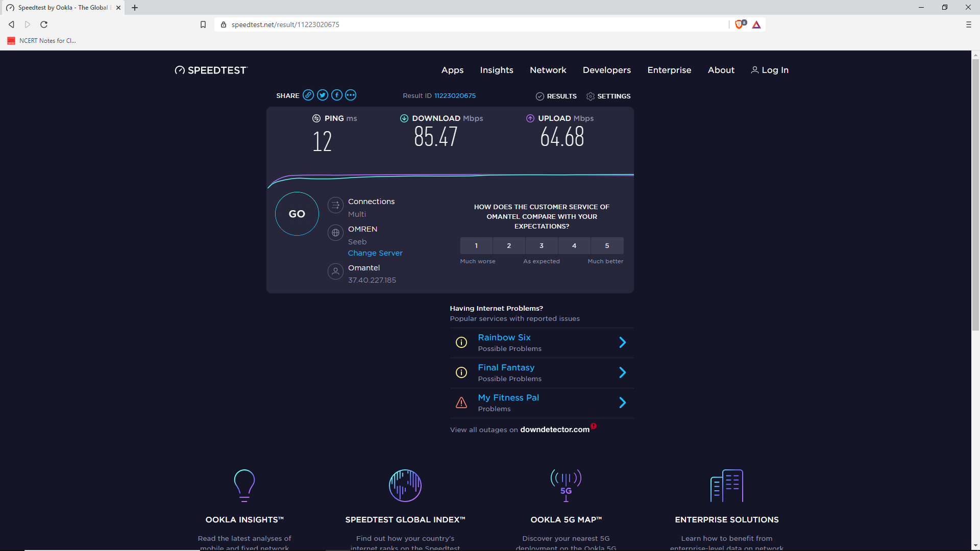Rate customer service 4
The width and height of the screenshot is (980, 551).
[574, 246]
